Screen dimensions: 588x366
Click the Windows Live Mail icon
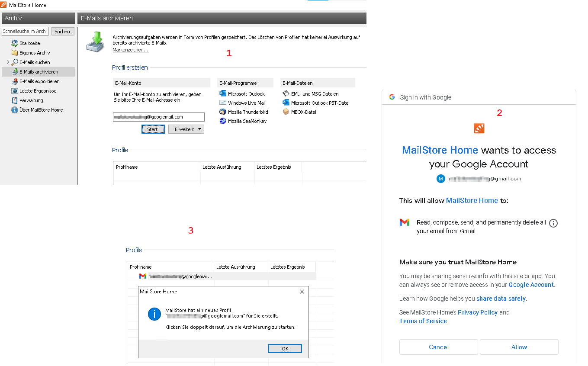[223, 103]
